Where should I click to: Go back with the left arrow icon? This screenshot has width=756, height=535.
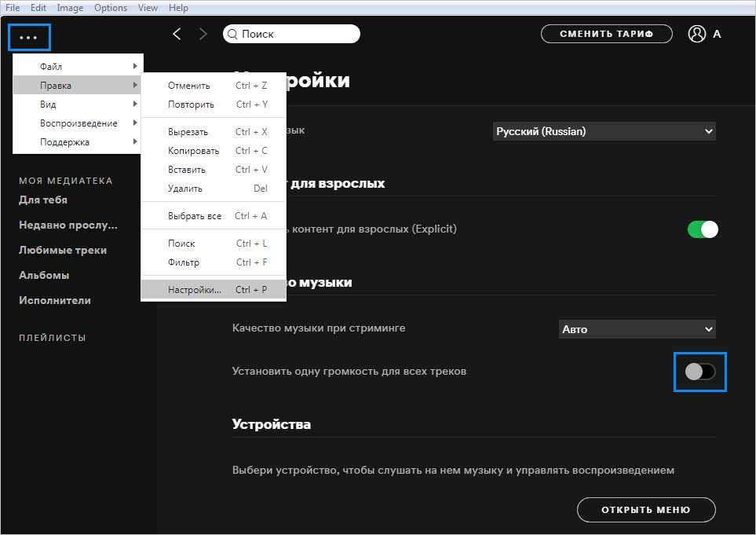point(177,34)
